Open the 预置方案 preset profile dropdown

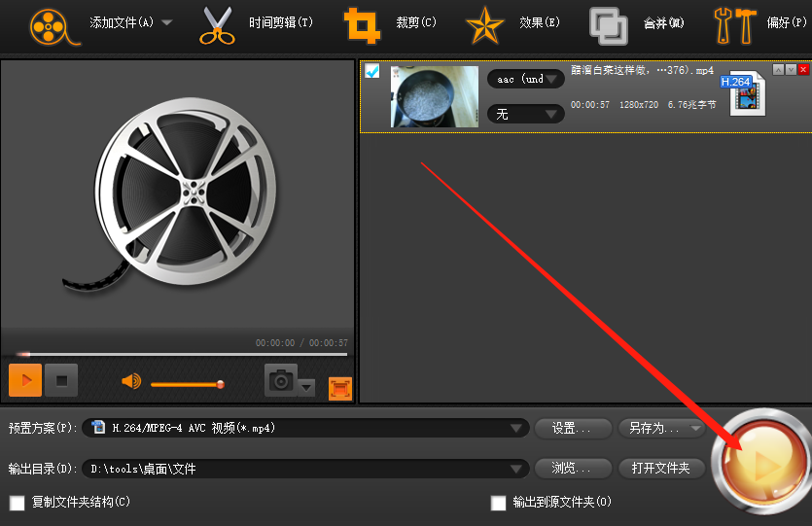click(x=305, y=428)
